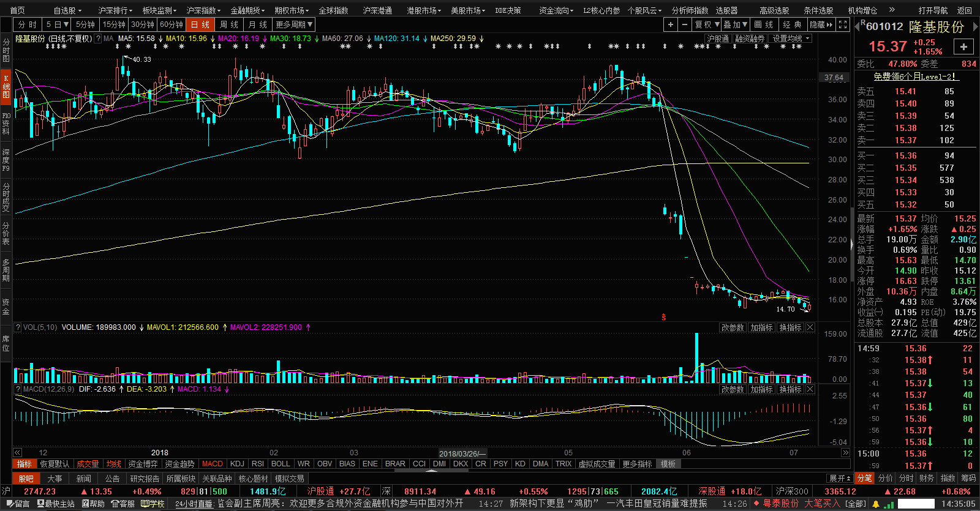Select the BOLL indicator tab
Viewport: 980px width, 511px height.
click(281, 464)
